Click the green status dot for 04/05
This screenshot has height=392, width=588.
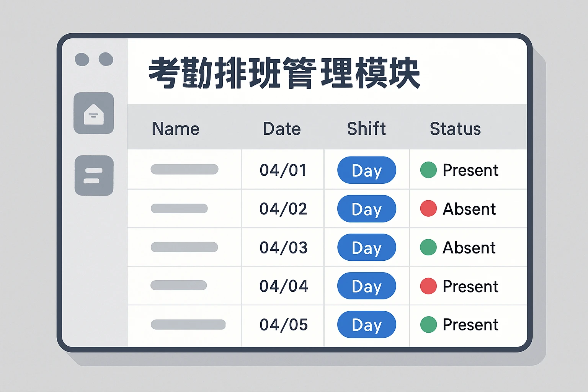pyautogui.click(x=428, y=325)
